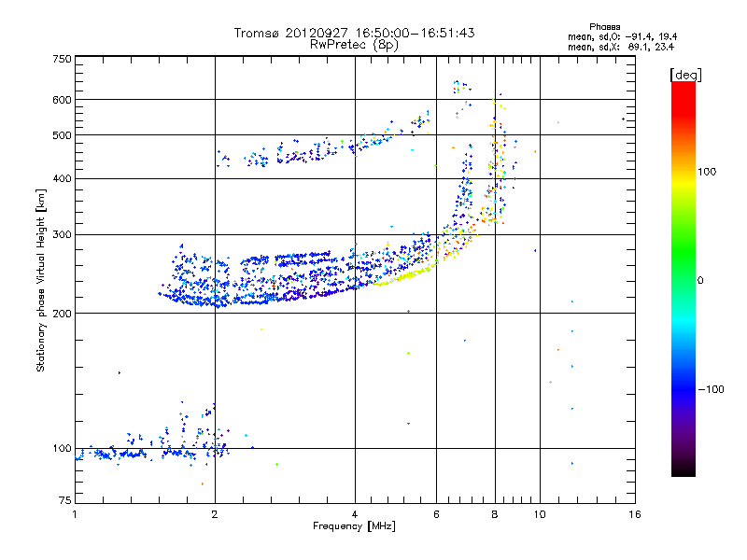Click the y-axis tick label '75'
Viewport: 747px width, 560px height.
pos(65,500)
